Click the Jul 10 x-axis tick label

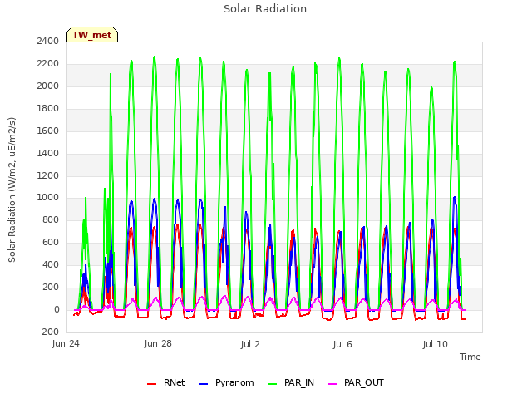click(435, 344)
